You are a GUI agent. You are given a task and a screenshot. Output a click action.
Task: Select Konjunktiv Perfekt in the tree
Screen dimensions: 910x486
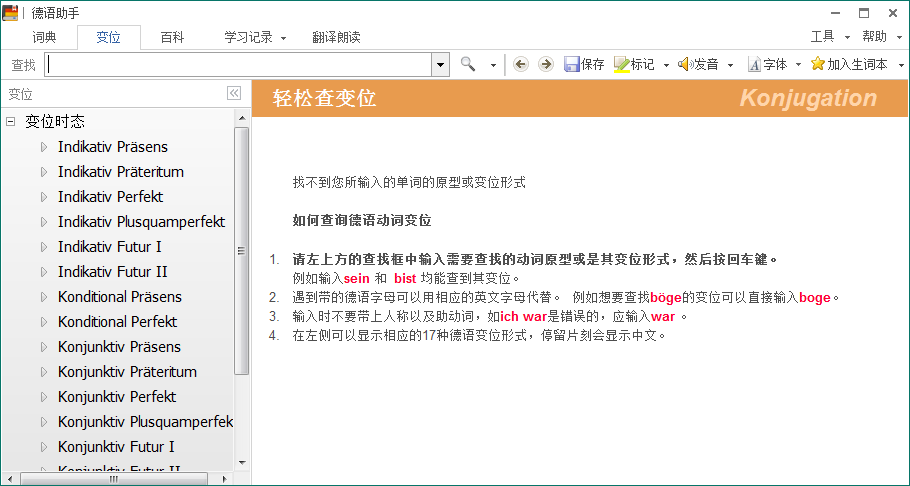point(116,397)
